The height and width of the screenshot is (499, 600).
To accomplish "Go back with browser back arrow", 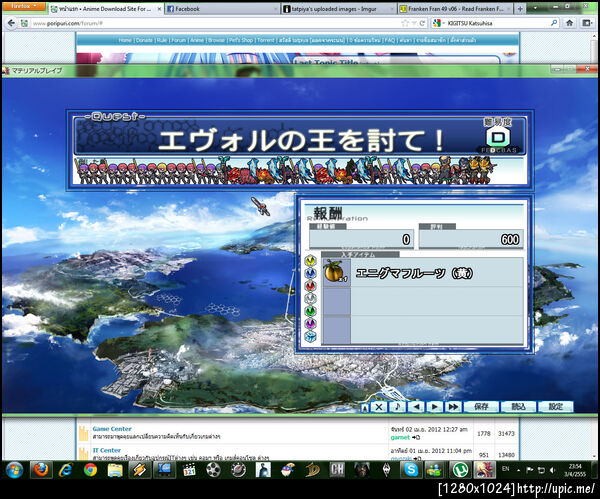I will click(x=11, y=23).
